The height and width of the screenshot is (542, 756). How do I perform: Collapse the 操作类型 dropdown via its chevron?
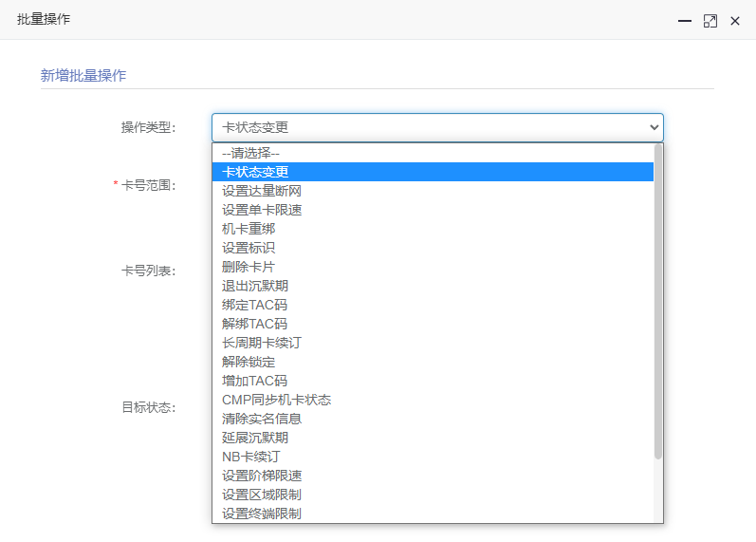[x=654, y=127]
